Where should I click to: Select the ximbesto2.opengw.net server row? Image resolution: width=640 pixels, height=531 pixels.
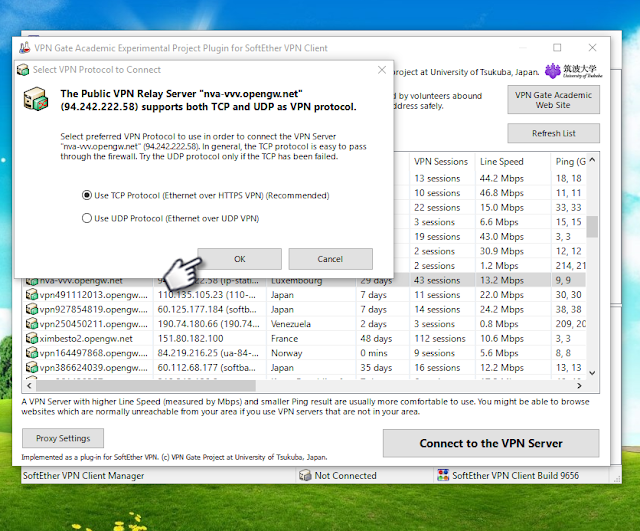[x=305, y=338]
